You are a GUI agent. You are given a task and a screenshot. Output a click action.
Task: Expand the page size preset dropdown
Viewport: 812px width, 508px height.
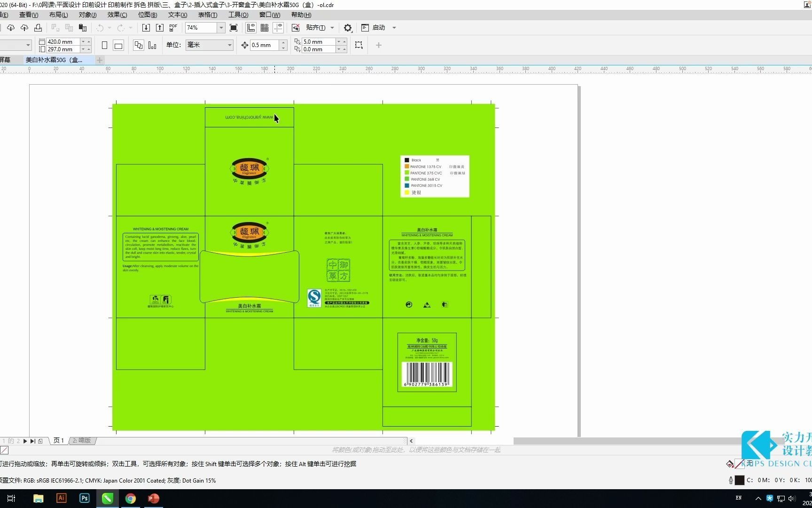coord(28,45)
